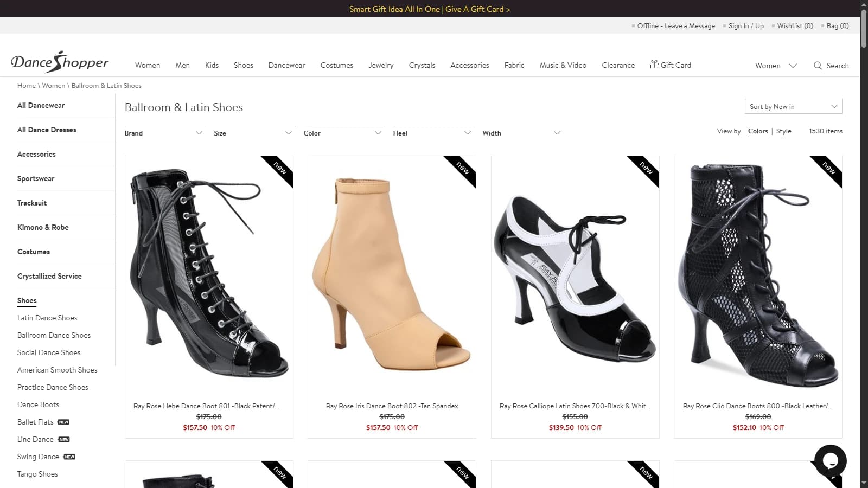Click the new ribbon on Hebe boot

280,169
